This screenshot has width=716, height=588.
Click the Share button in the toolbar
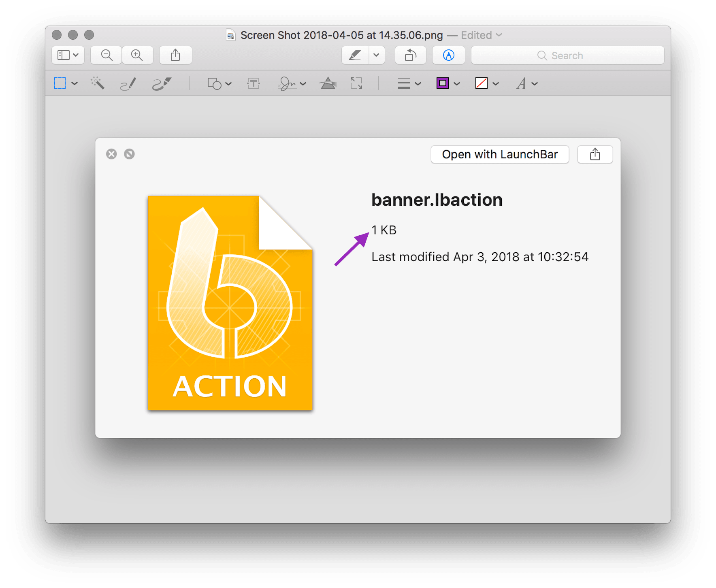(x=175, y=55)
